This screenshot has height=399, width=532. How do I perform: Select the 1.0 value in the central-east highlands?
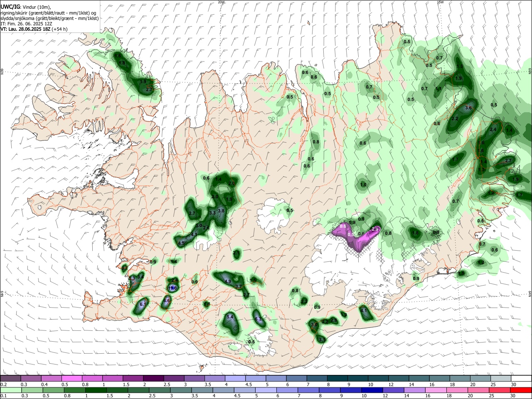pyautogui.click(x=363, y=185)
